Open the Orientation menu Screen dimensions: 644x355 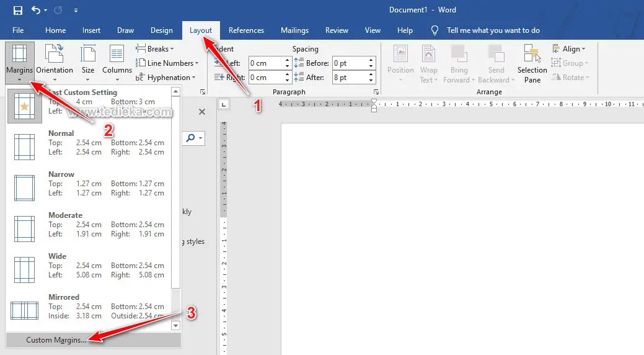(x=55, y=63)
